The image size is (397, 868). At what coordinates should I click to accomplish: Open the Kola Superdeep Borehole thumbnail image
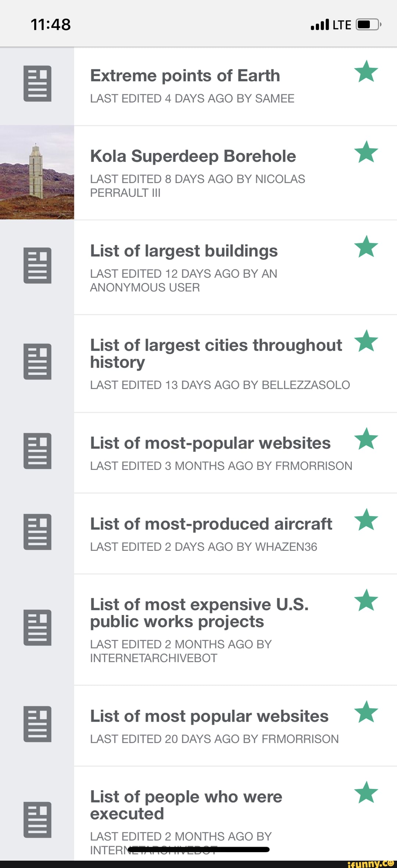click(37, 172)
